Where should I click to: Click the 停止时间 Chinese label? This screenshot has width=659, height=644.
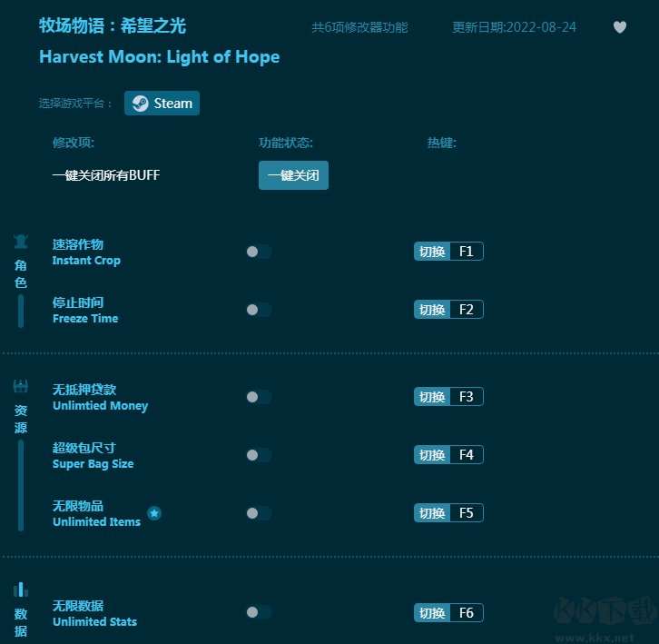click(78, 302)
